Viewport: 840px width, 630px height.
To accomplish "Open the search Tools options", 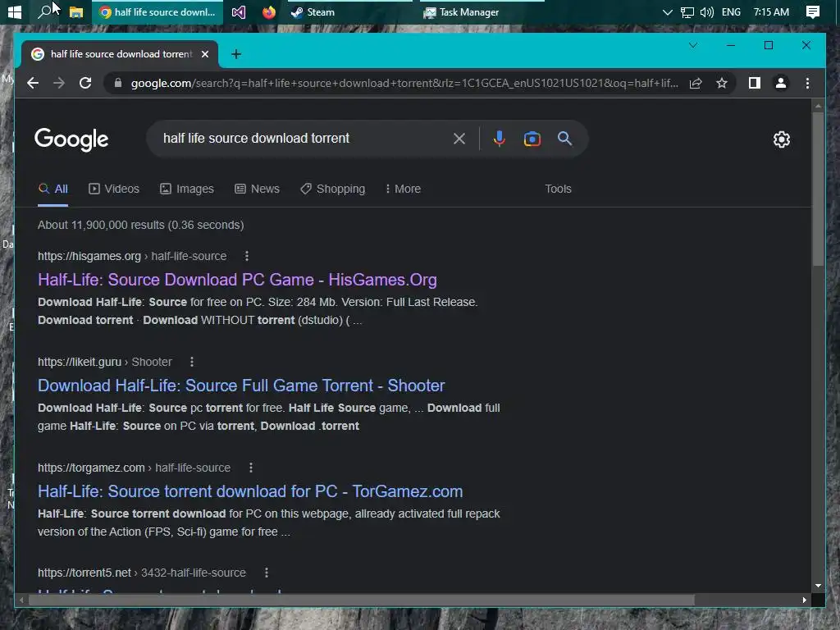I will click(x=558, y=189).
